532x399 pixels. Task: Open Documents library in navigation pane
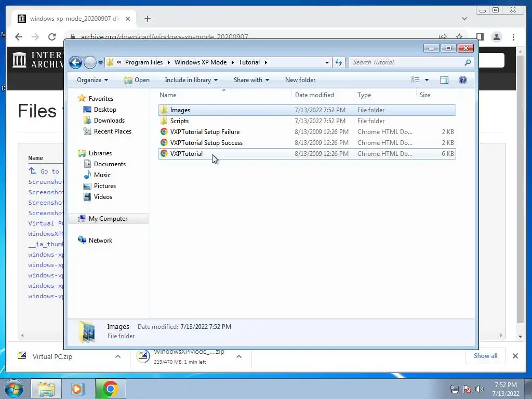(x=110, y=164)
